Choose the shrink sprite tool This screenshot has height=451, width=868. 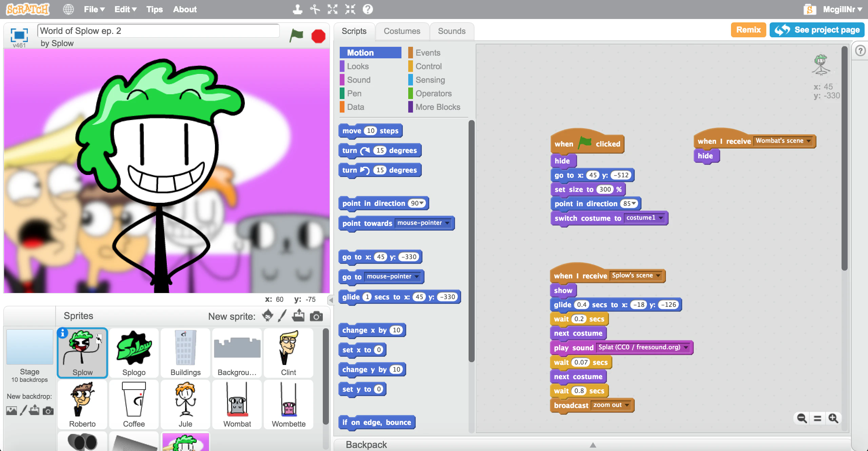point(350,9)
